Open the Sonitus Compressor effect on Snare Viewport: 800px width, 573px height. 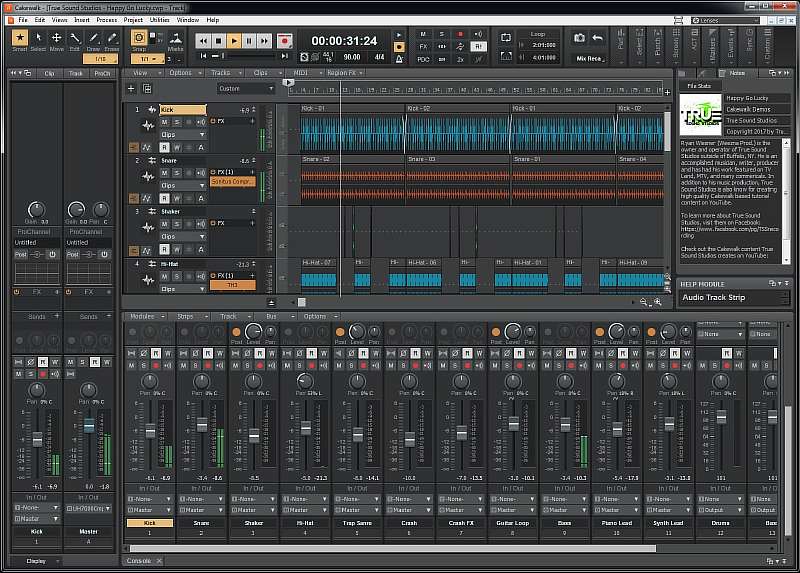pos(233,182)
